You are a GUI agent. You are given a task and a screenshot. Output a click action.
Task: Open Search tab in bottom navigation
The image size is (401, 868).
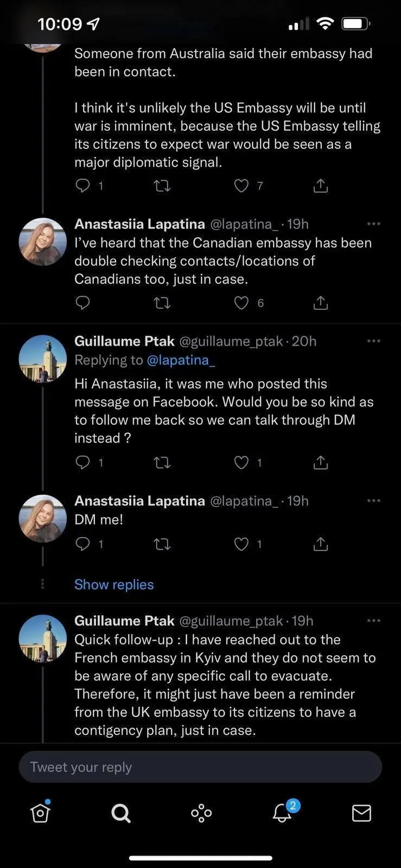120,813
